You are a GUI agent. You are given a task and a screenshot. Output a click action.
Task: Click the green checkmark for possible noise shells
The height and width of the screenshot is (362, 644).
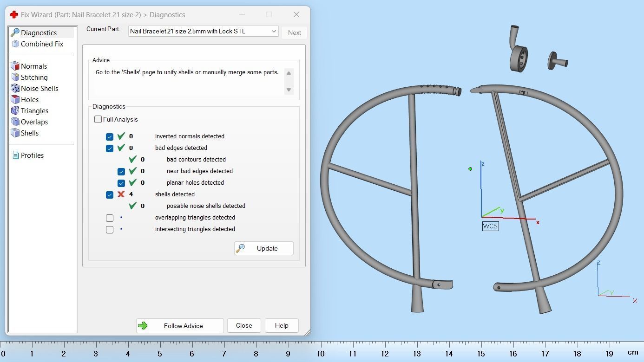click(x=132, y=206)
